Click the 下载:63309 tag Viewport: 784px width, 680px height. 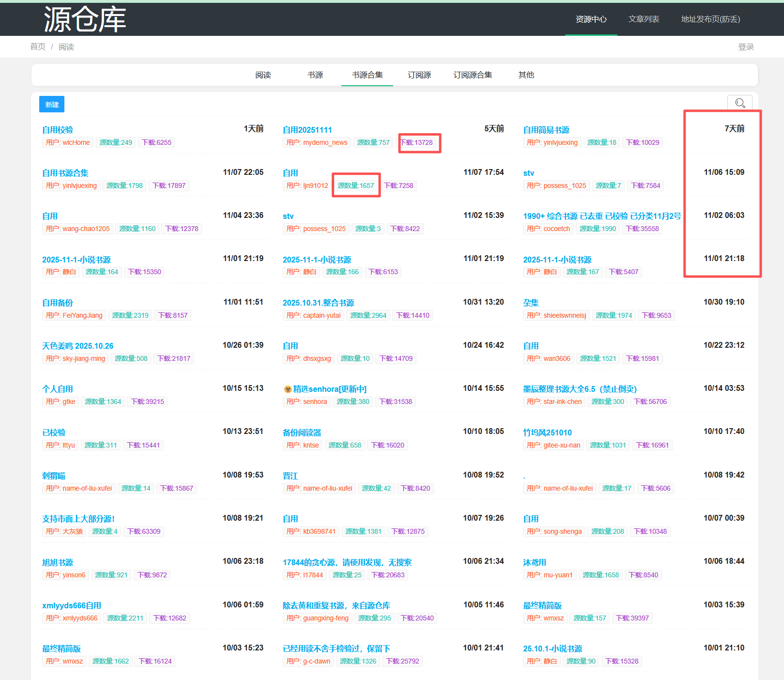point(144,531)
